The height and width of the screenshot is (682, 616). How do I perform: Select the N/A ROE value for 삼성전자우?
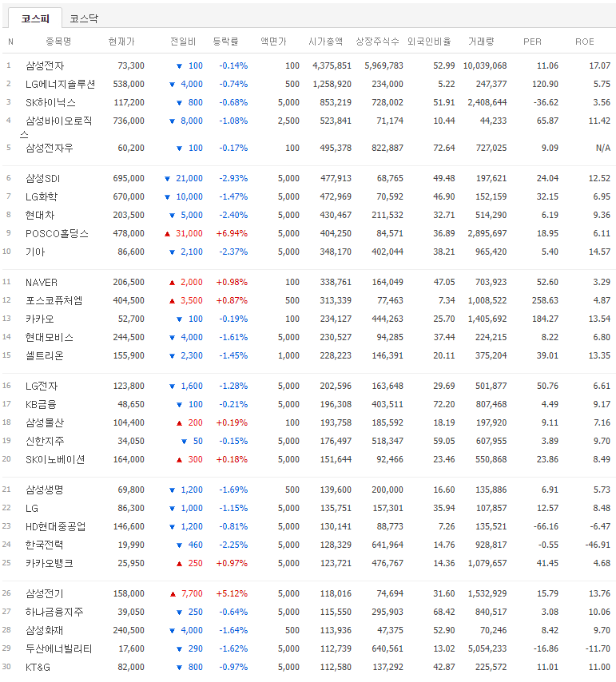[603, 148]
